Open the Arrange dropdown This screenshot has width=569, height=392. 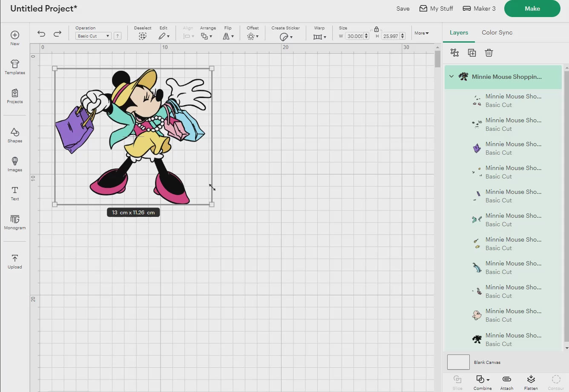coord(207,37)
